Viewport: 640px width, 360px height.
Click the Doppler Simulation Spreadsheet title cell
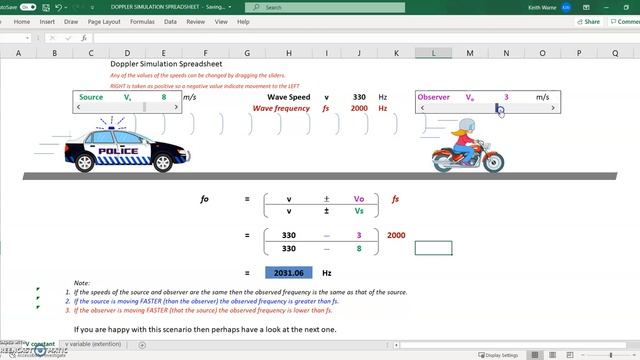166,64
